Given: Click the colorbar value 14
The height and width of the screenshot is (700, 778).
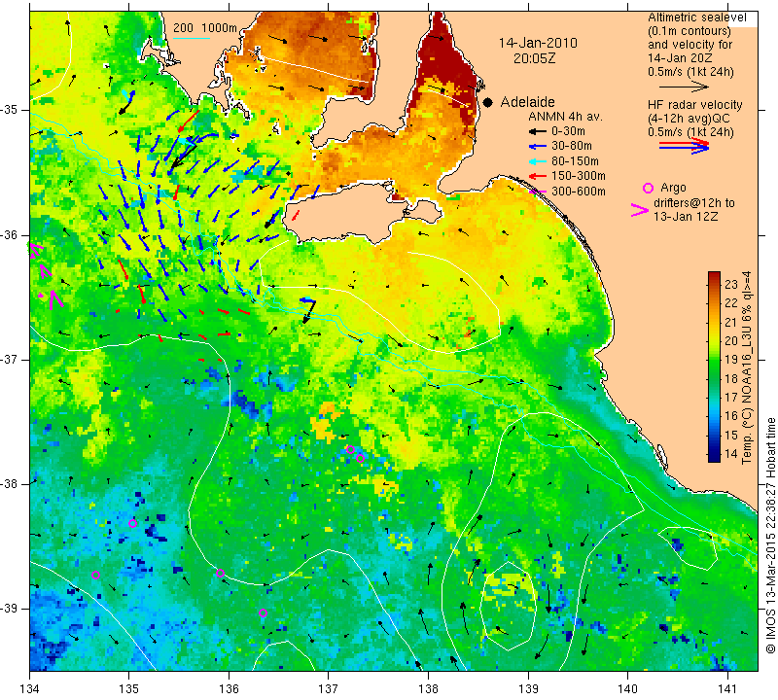Looking at the screenshot, I should point(731,453).
